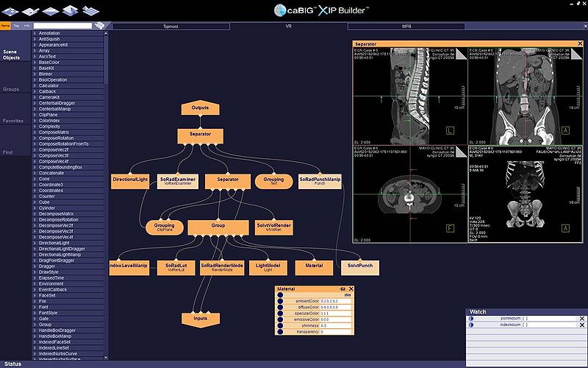Toggle the indexAccum watch indicator
The width and height of the screenshot is (588, 368).
[x=471, y=325]
